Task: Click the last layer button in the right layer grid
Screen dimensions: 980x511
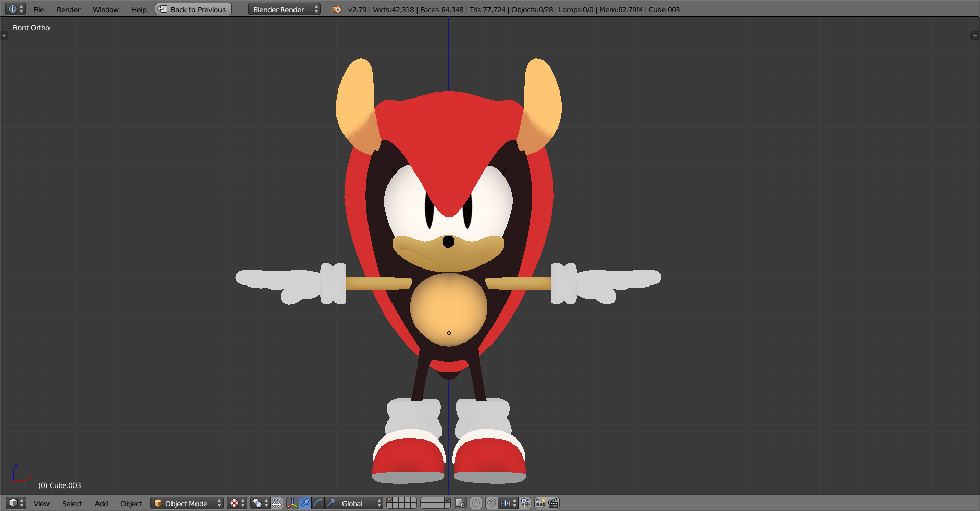Action: pos(447,506)
